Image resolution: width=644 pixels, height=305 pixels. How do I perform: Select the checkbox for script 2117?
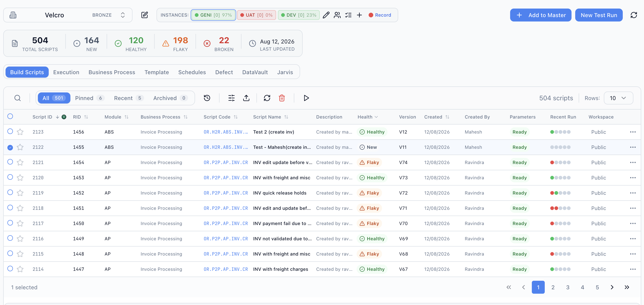pyautogui.click(x=10, y=223)
